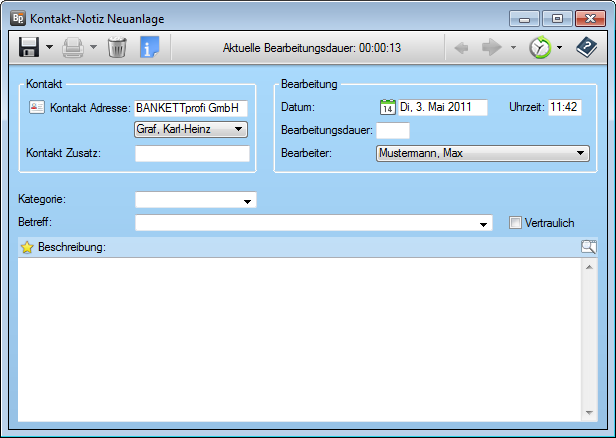
Task: Click the trash can delete icon
Action: coord(117,47)
